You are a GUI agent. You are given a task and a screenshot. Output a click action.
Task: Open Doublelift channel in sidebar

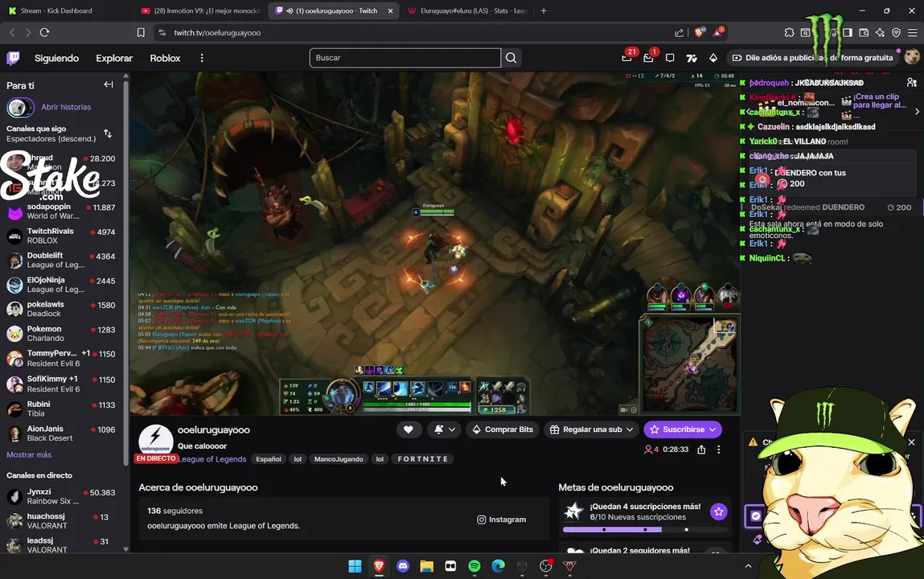pos(62,260)
